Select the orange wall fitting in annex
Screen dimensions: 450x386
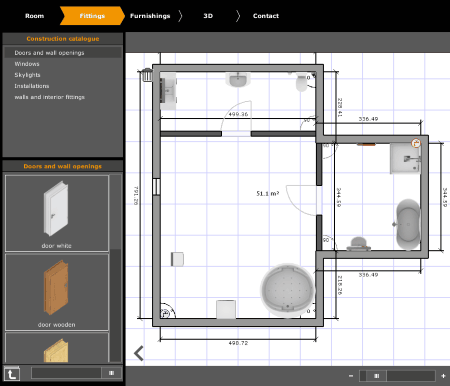366,144
